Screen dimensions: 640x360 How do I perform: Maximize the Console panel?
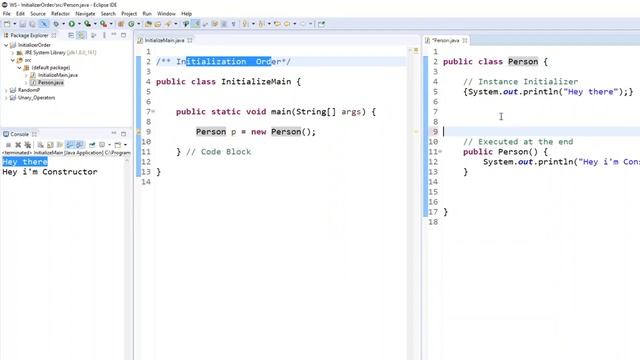pyautogui.click(x=123, y=134)
